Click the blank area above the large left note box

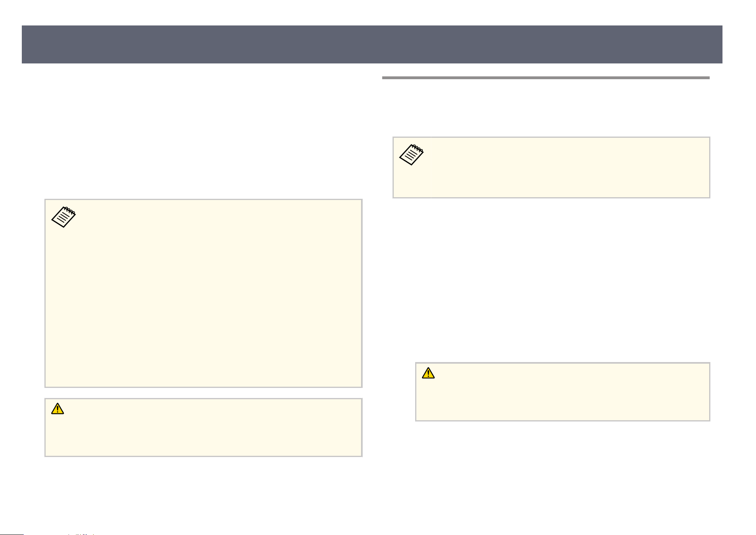[x=204, y=133]
